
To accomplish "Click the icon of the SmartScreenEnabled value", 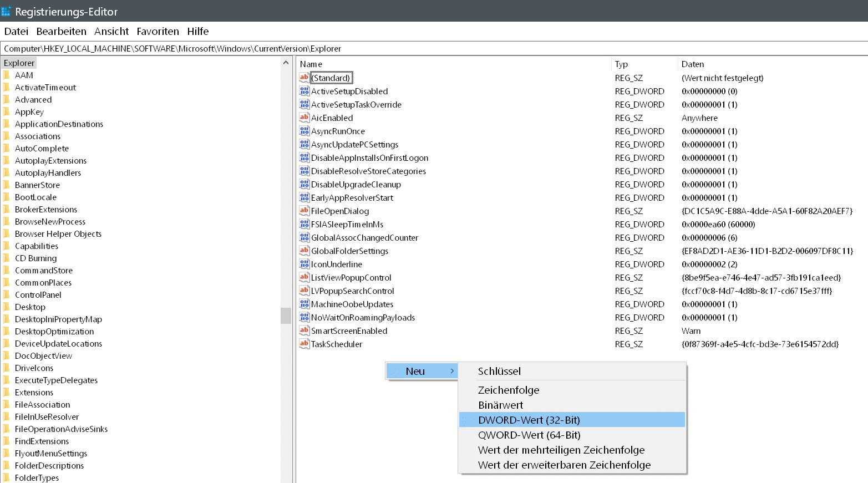I will pyautogui.click(x=304, y=331).
